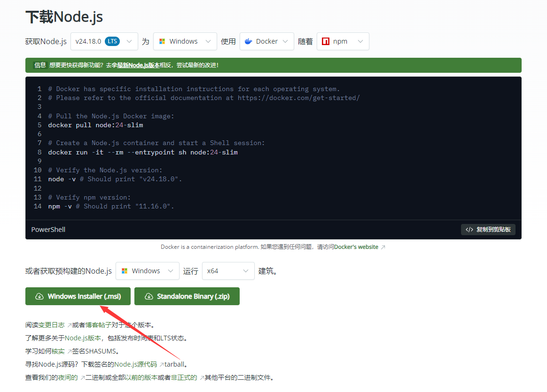Click the code icon on the copy-to-clipboard button

point(469,230)
